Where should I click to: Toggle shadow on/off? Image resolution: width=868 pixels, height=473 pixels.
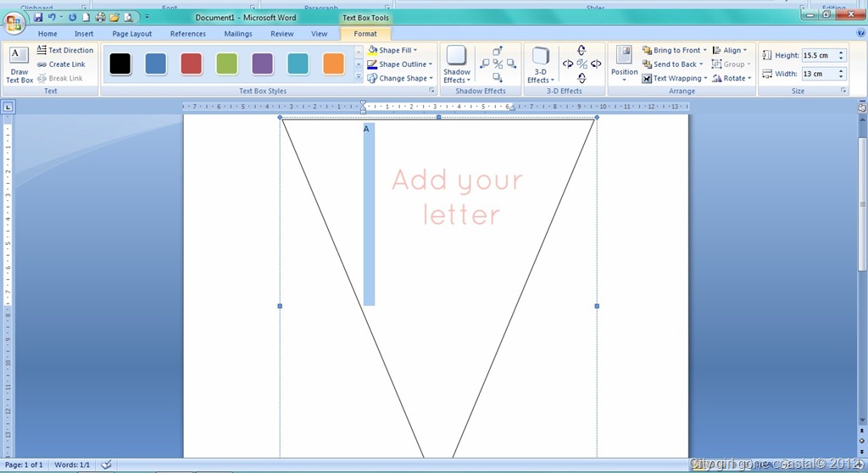click(x=498, y=64)
